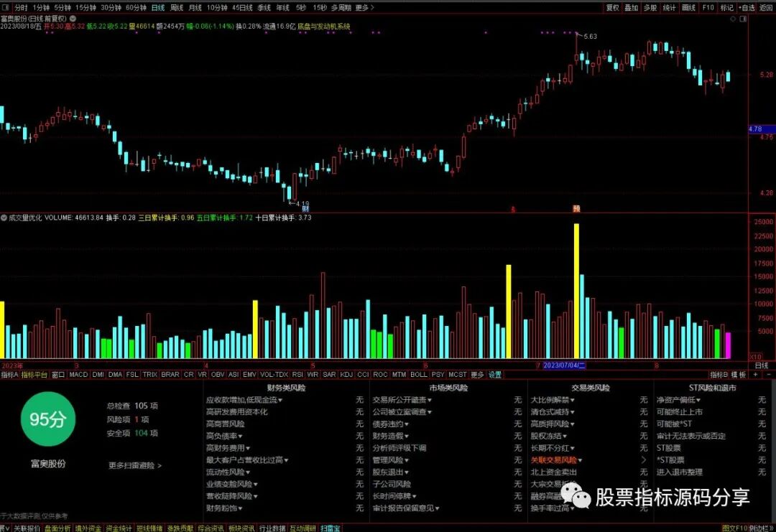Image resolution: width=776 pixels, height=532 pixels.
Task: Click the 95分 green score circle
Action: coord(48,419)
